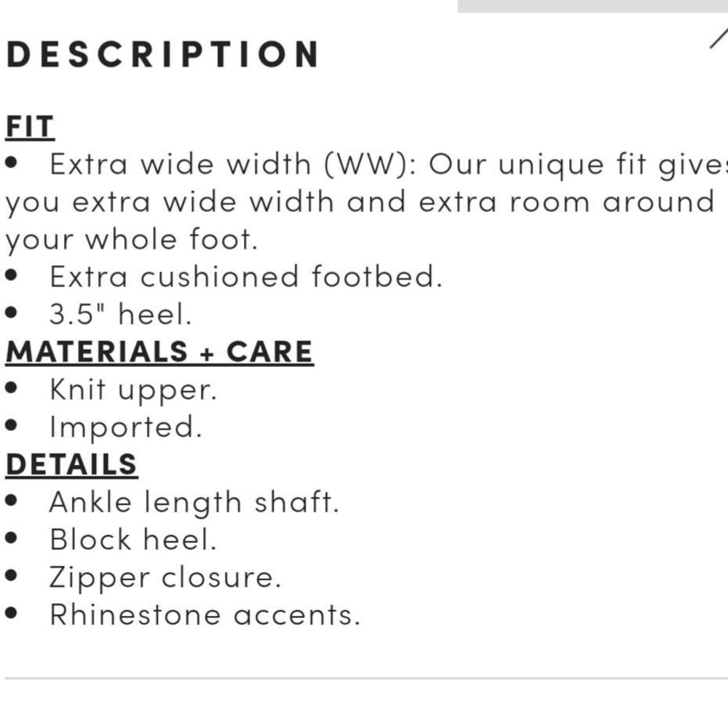Click the DESCRIPTION heading
Viewport: 728px width, 728px height.
[162, 55]
